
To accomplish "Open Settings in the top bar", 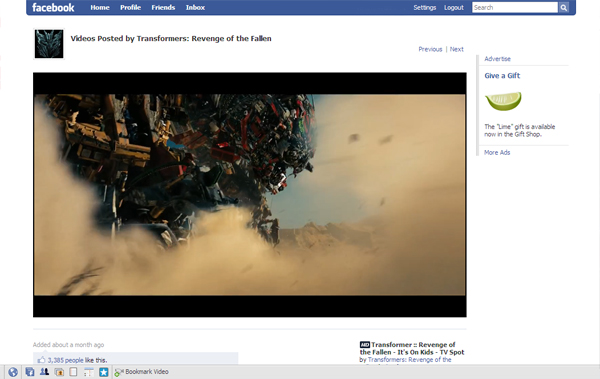I will 424,7.
